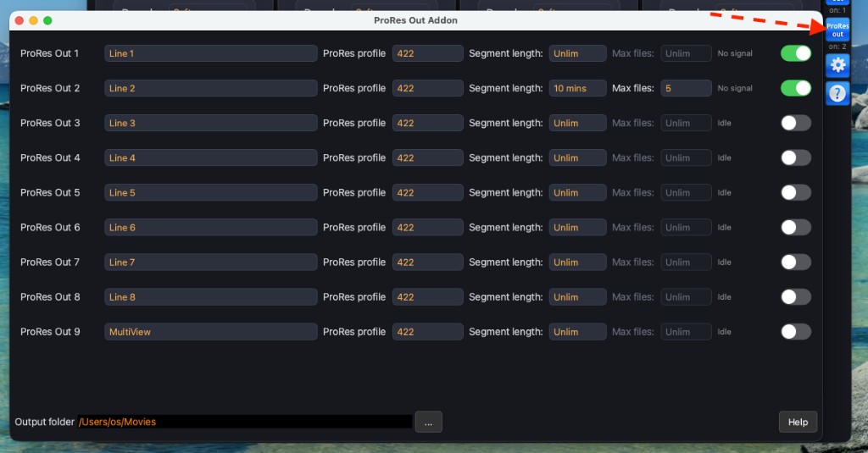
Task: Open the Line 4 source dropdown
Action: pyautogui.click(x=211, y=157)
